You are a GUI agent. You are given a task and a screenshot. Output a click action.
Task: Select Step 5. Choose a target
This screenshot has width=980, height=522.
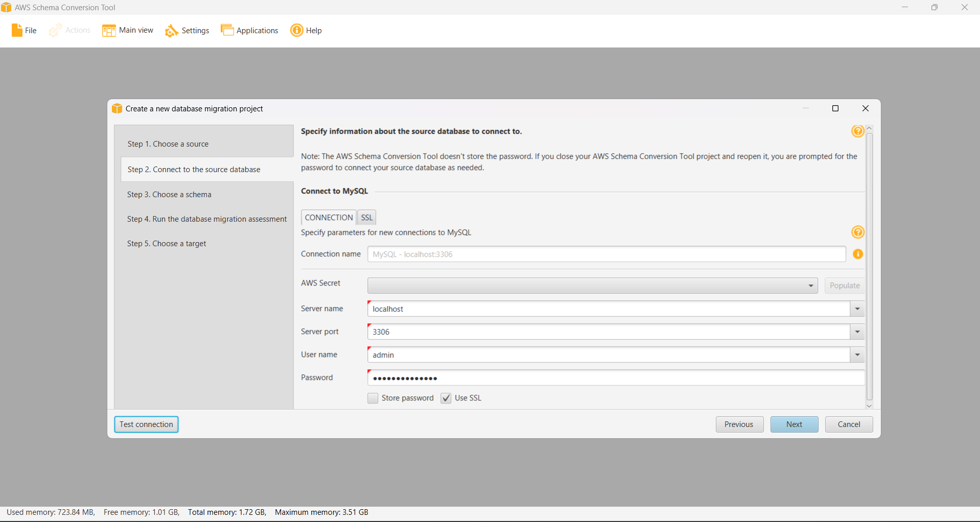point(167,244)
